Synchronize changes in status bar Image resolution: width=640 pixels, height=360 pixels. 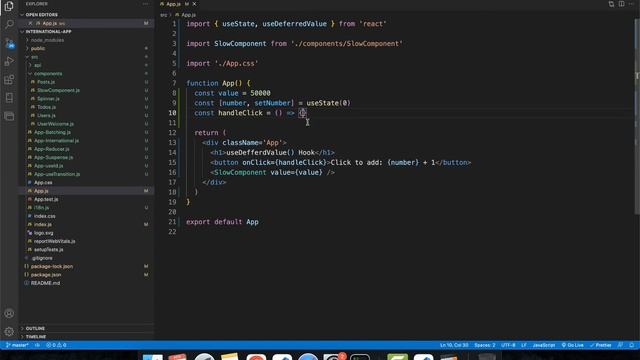coord(37,345)
